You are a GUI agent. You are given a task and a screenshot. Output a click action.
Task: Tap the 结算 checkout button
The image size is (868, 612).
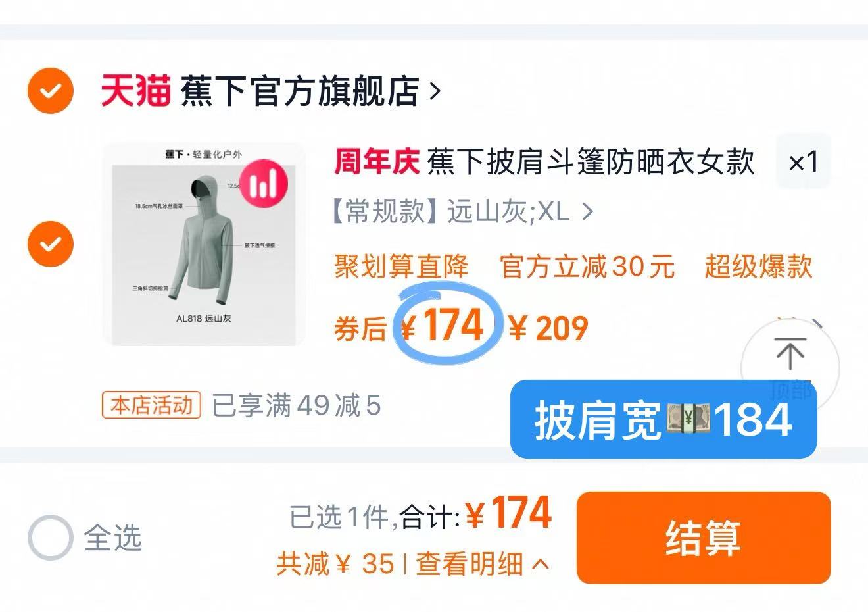(704, 538)
